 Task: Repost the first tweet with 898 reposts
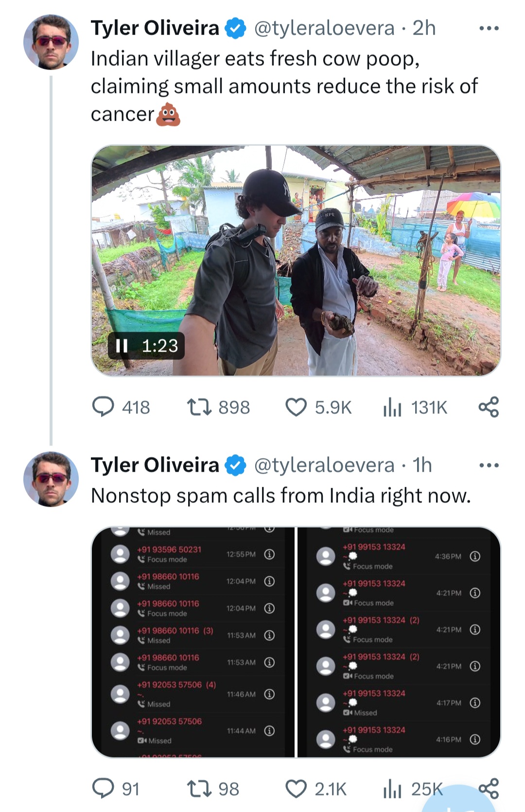[199, 407]
